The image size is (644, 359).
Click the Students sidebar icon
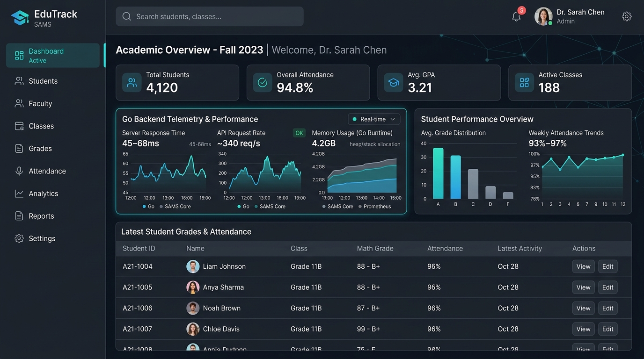(x=19, y=81)
